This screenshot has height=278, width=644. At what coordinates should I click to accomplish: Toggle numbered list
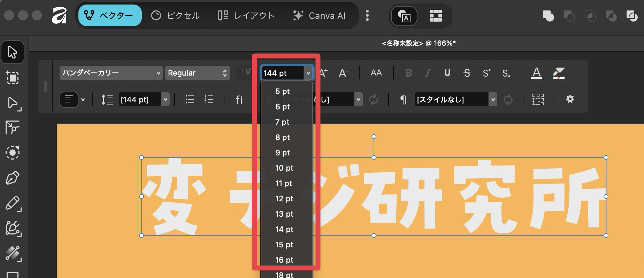(209, 100)
